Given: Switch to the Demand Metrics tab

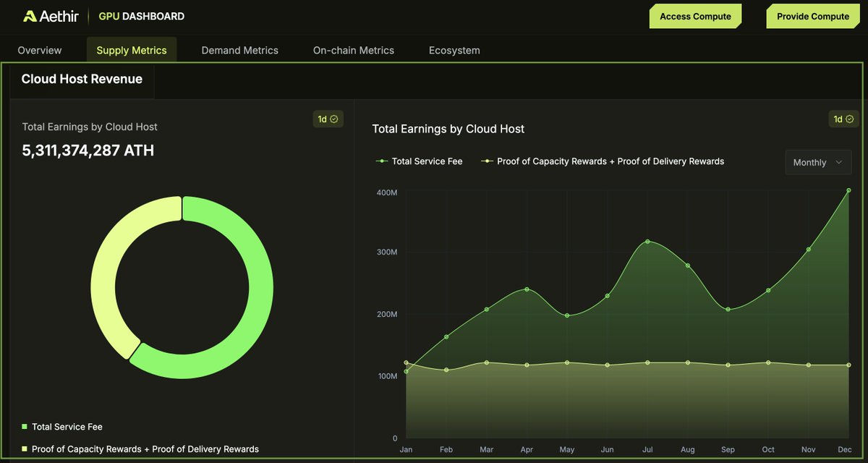Looking at the screenshot, I should (239, 50).
